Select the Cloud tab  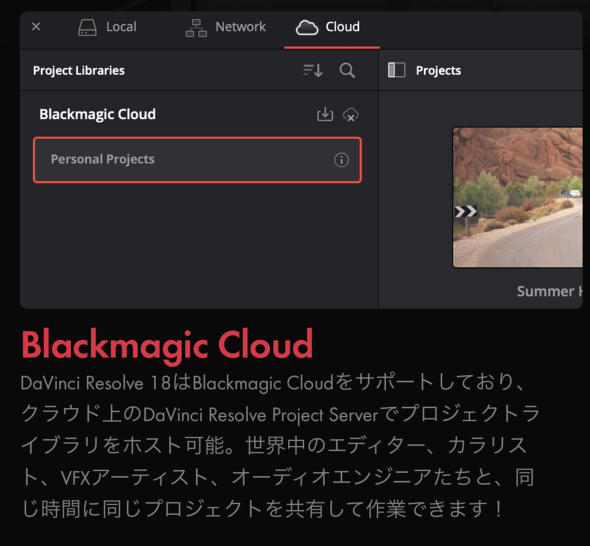point(328,27)
